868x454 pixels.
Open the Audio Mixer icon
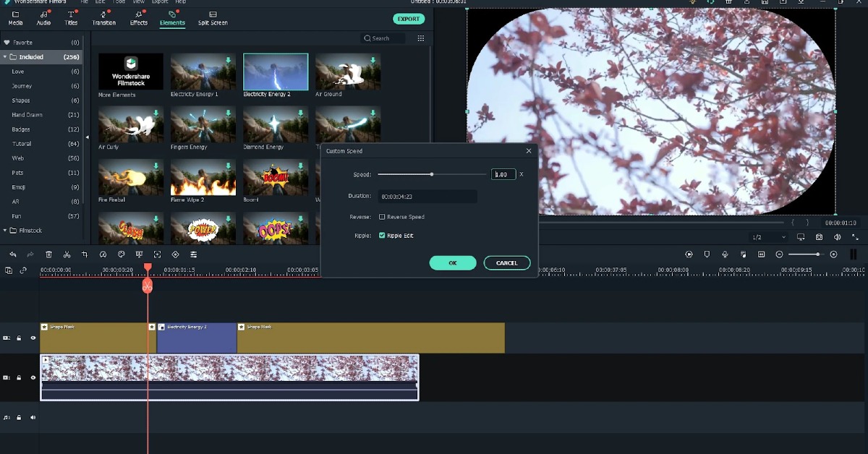(x=743, y=254)
